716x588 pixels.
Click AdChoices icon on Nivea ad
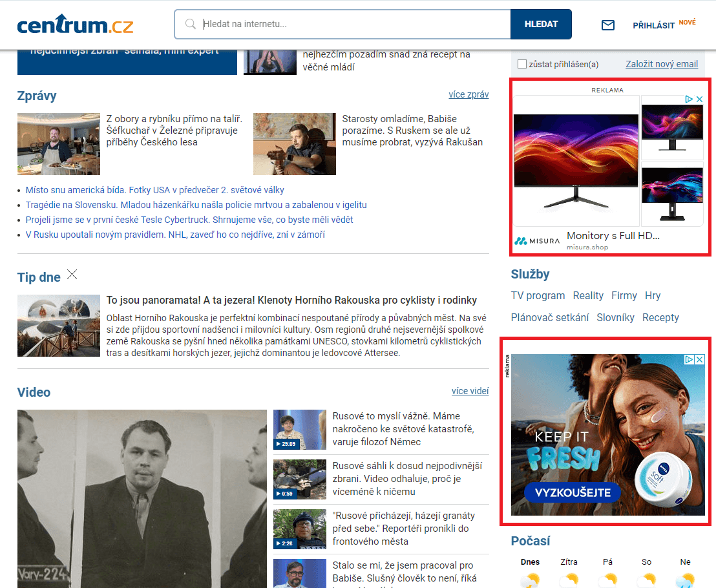pyautogui.click(x=690, y=359)
